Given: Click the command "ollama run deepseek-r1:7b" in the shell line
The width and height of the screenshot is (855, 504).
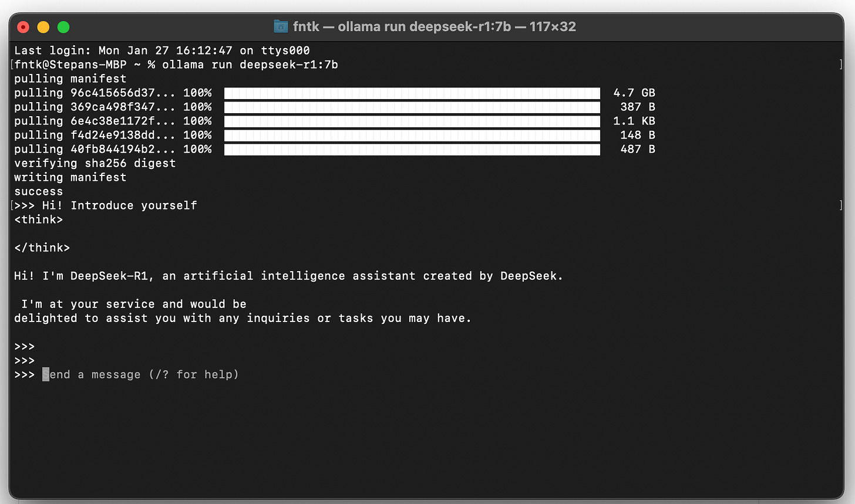Looking at the screenshot, I should pyautogui.click(x=250, y=65).
